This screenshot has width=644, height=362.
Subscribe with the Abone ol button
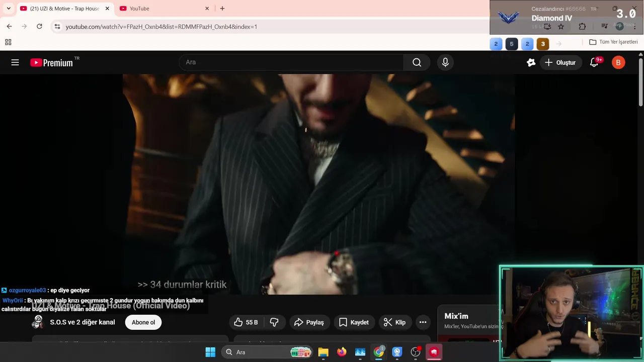pos(143,322)
